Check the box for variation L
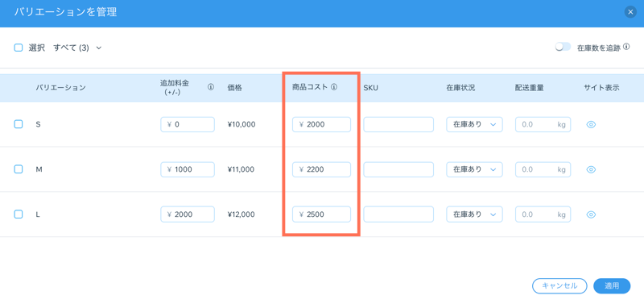 pyautogui.click(x=18, y=214)
